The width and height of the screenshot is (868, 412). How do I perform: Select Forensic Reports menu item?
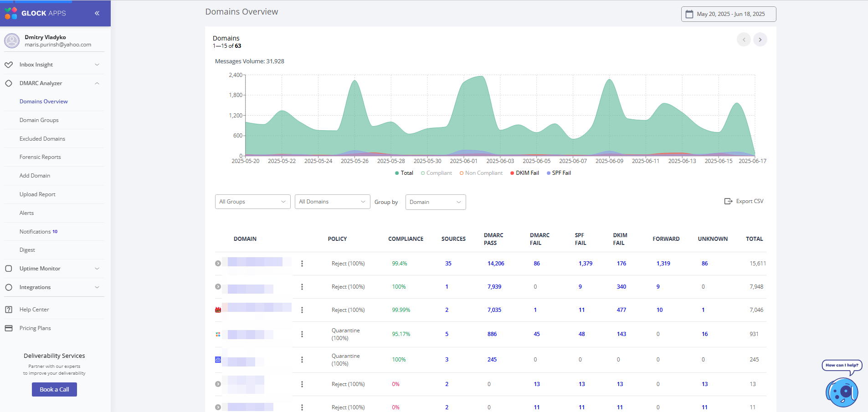coord(40,157)
